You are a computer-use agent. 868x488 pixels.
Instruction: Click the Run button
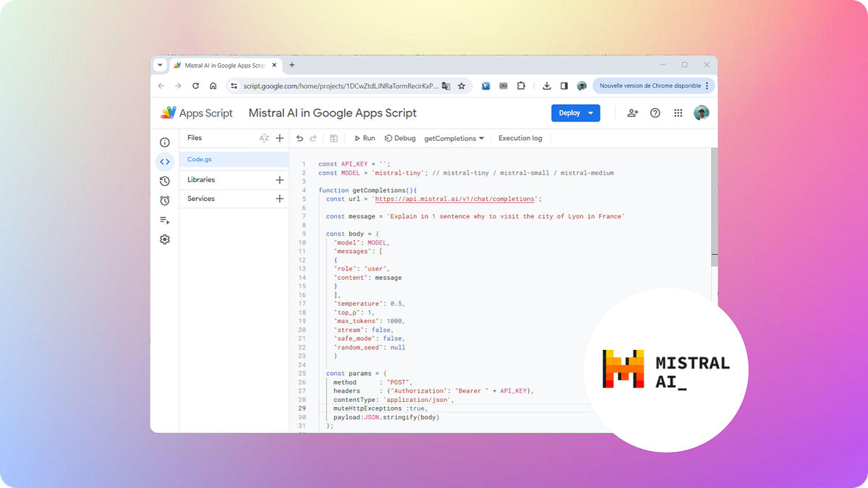tap(365, 138)
